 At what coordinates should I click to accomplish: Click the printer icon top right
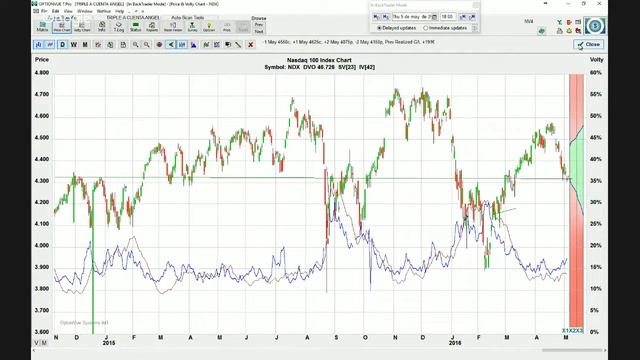(560, 31)
